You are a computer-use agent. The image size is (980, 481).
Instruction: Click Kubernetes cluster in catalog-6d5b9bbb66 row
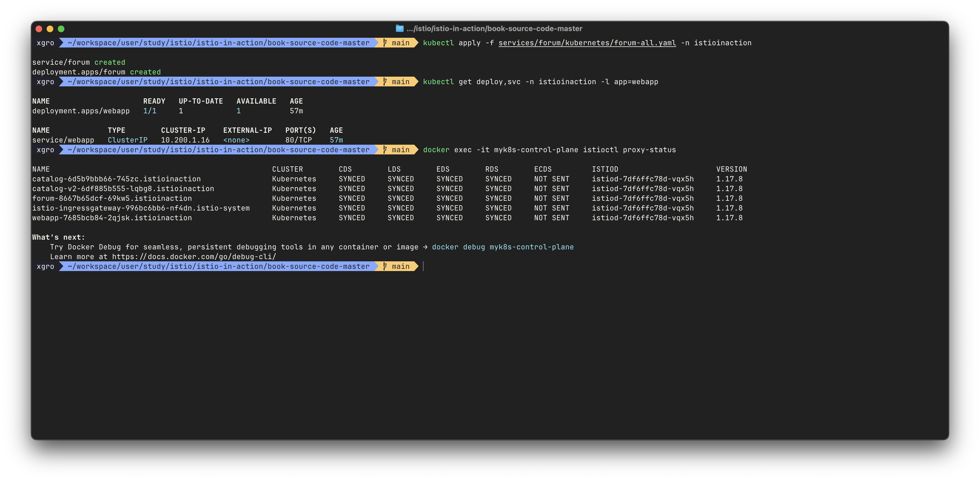[294, 179]
